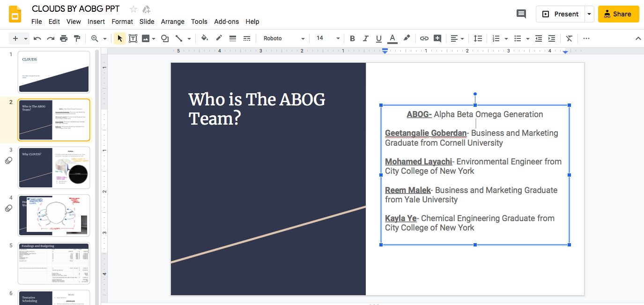644x305 pixels.
Task: Open Border weight options
Action: point(233,38)
